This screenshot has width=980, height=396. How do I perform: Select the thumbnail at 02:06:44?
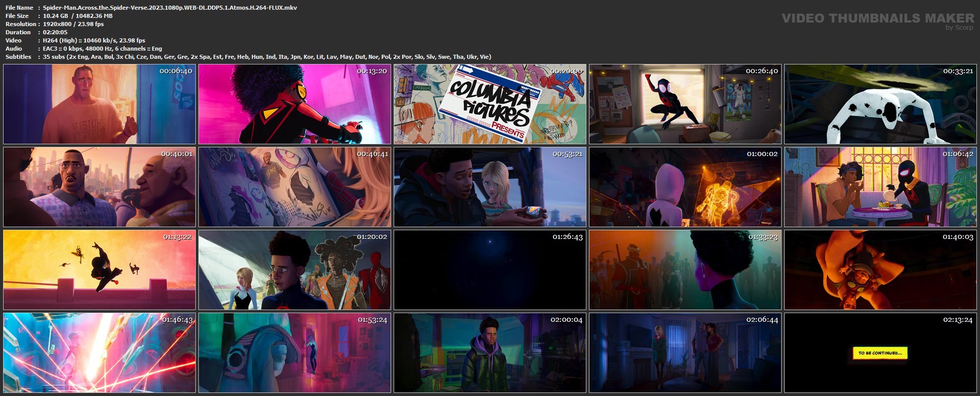685,353
